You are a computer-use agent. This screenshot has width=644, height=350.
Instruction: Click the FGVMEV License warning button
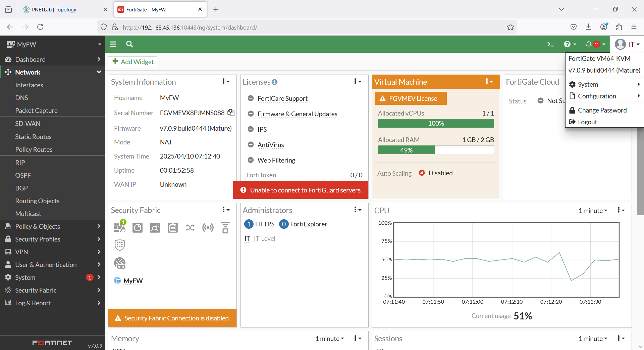[411, 98]
